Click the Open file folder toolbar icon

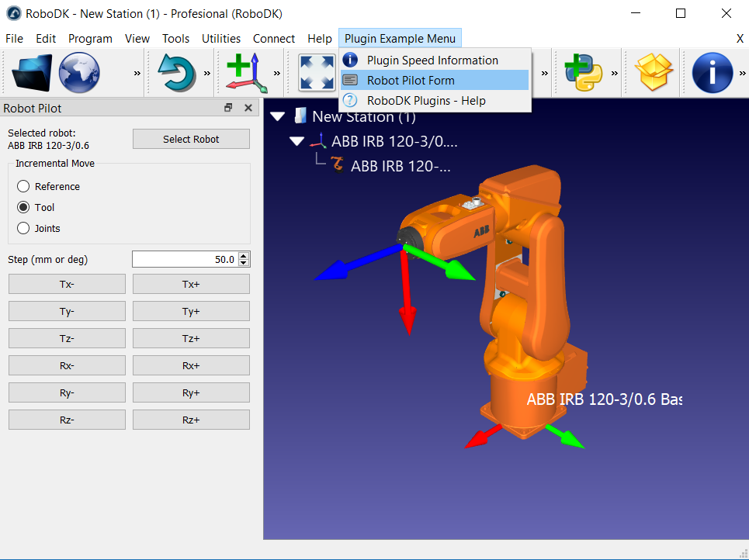tap(32, 73)
